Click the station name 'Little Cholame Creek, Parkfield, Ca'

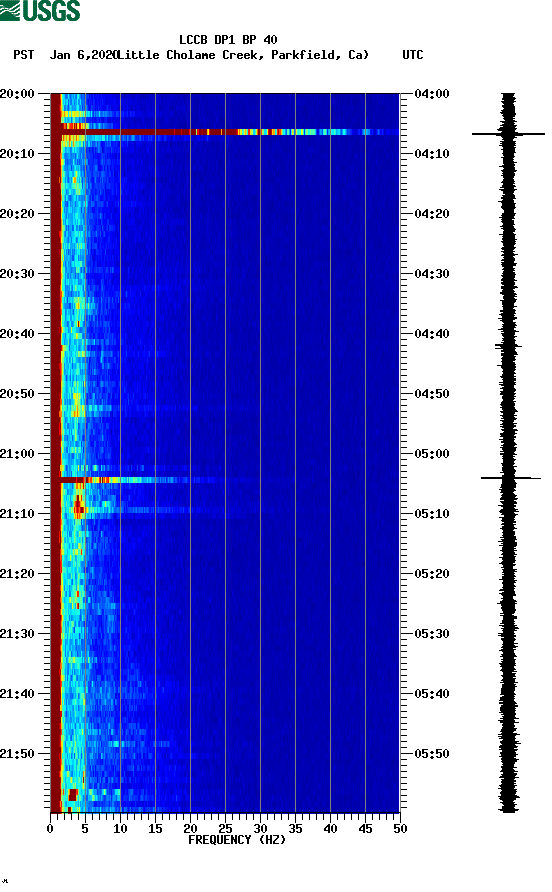(x=243, y=55)
